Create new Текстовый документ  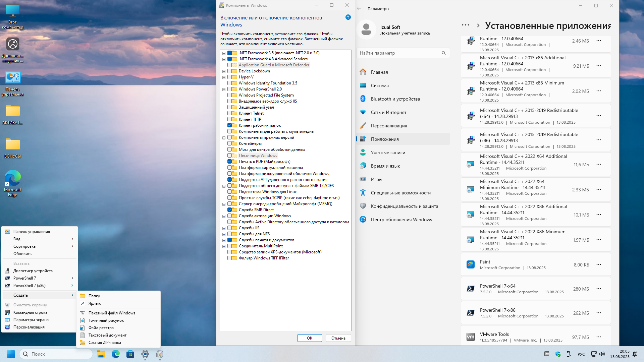pyautogui.click(x=118, y=335)
